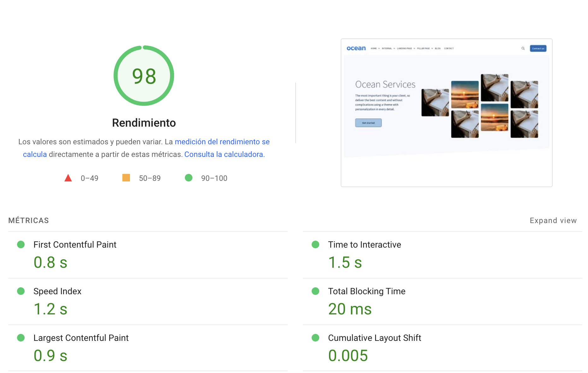Click the 'Get started' button in the preview
588x373 pixels.
pyautogui.click(x=368, y=123)
